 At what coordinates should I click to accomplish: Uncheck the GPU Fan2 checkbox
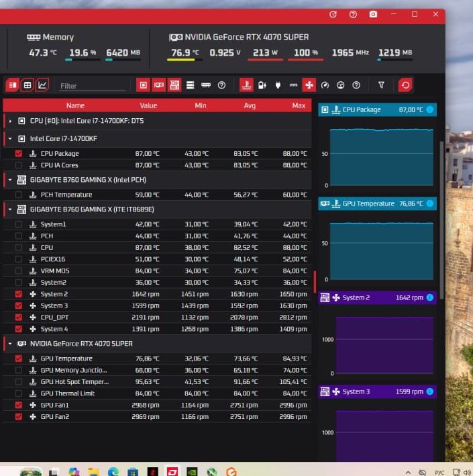click(x=19, y=417)
